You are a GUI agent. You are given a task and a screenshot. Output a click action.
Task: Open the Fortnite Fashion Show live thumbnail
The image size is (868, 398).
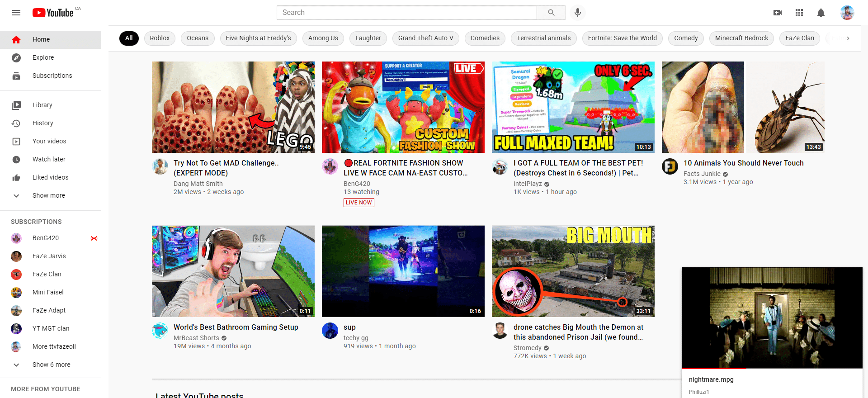403,107
